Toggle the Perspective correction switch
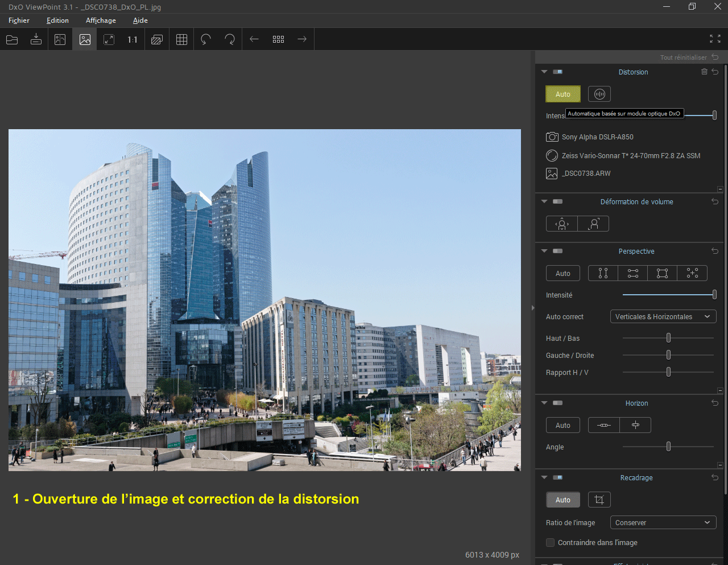 pos(558,251)
